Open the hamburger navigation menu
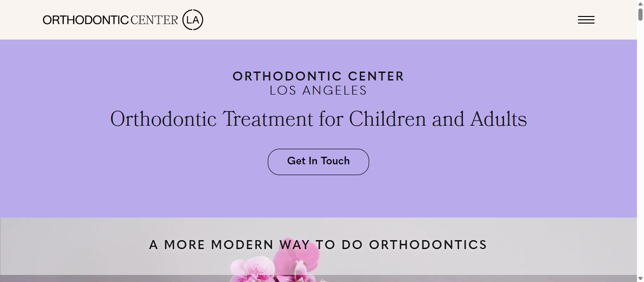Image resolution: width=644 pixels, height=282 pixels. (586, 20)
